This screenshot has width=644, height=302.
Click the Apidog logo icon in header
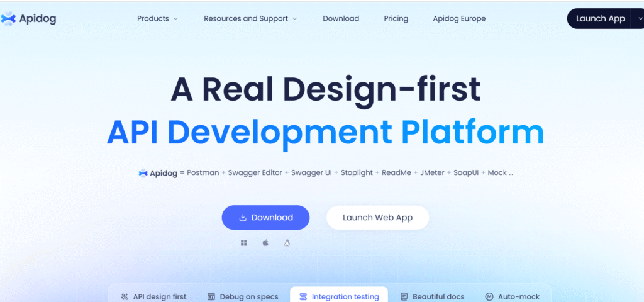[8, 18]
